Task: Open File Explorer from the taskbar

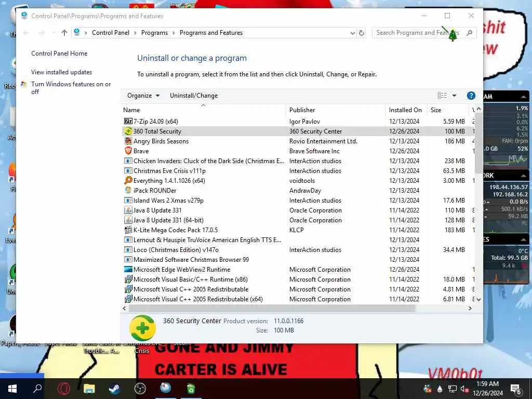Action: [89, 389]
